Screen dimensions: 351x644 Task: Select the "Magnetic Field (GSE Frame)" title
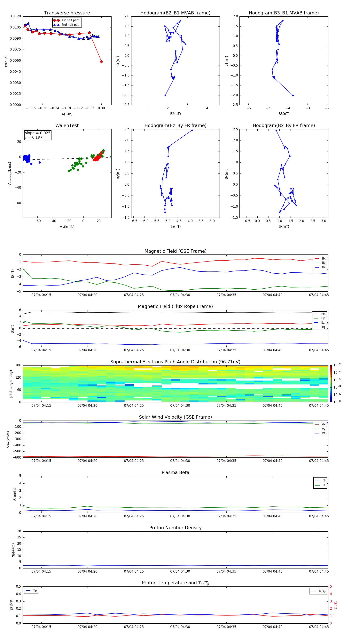click(x=175, y=251)
